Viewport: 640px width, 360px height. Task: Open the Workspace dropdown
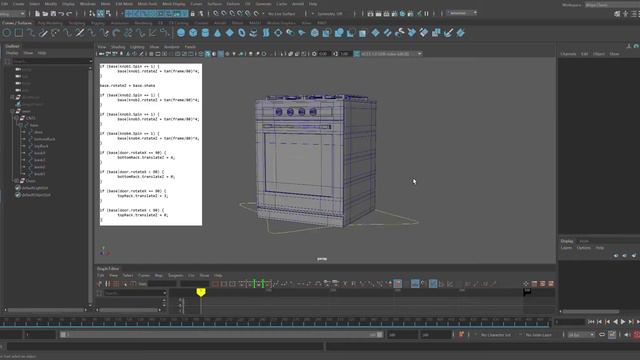point(612,5)
